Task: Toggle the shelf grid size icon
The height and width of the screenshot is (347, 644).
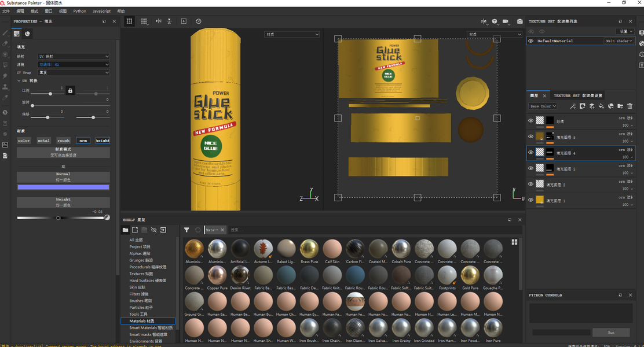Action: [514, 242]
